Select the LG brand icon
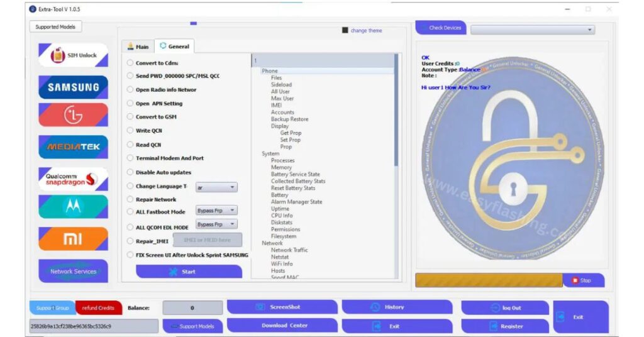644x337 pixels. [73, 115]
